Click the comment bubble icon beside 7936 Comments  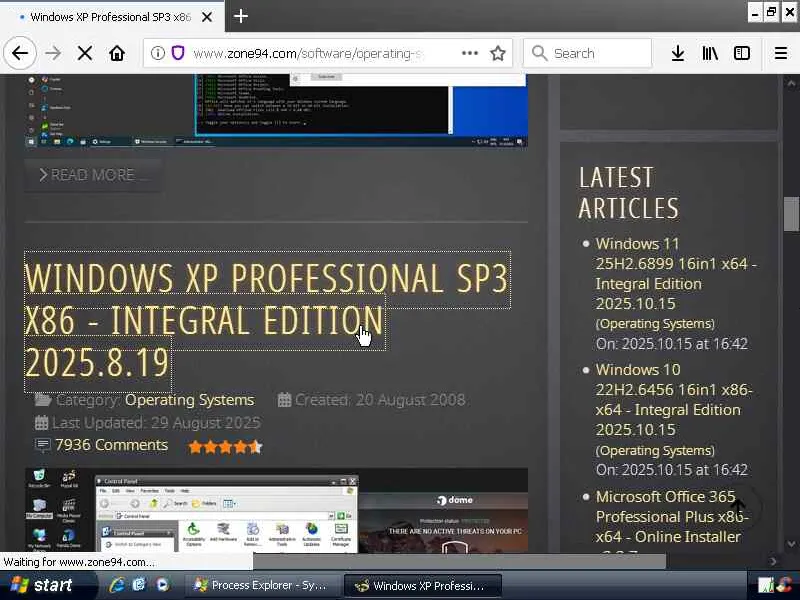pyautogui.click(x=42, y=445)
